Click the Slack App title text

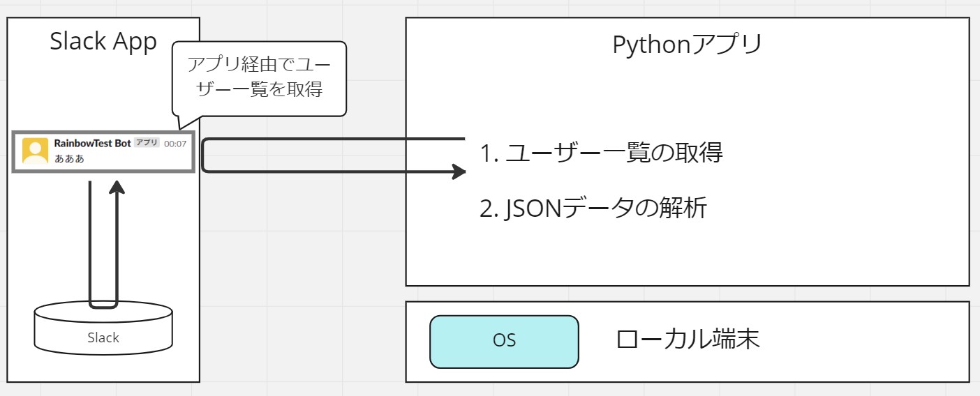click(103, 42)
